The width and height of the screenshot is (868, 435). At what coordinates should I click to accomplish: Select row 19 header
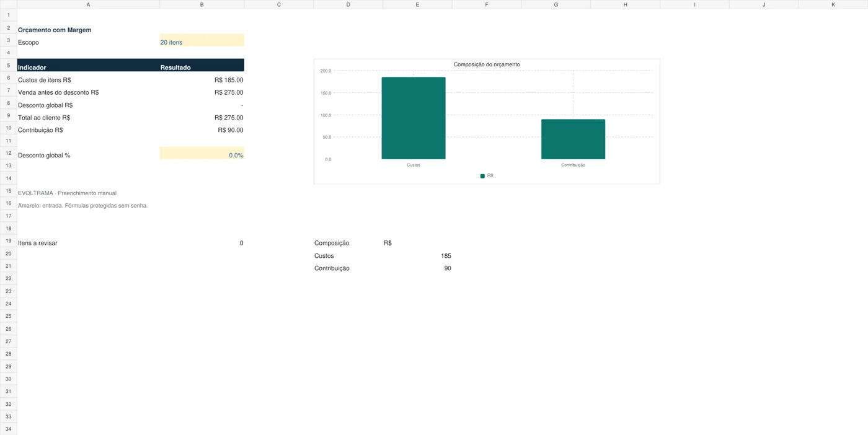(x=9, y=241)
